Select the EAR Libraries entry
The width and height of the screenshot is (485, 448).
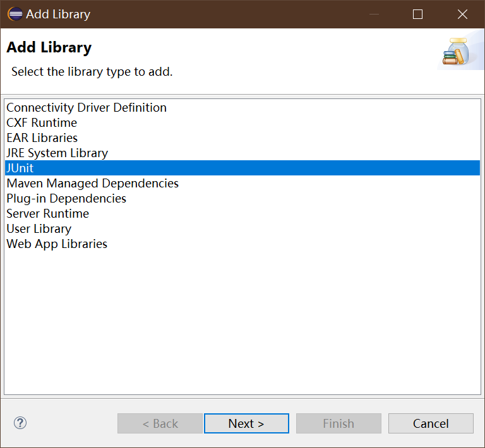pyautogui.click(x=42, y=138)
